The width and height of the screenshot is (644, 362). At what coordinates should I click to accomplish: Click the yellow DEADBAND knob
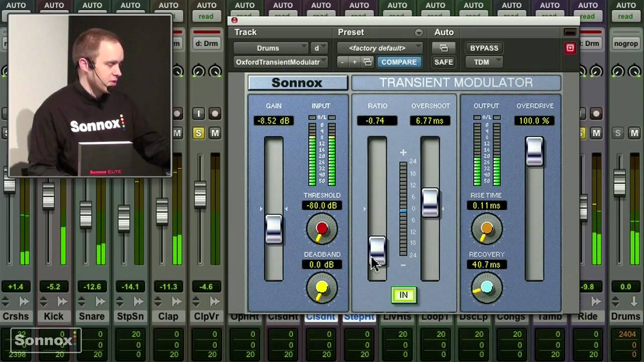(322, 288)
